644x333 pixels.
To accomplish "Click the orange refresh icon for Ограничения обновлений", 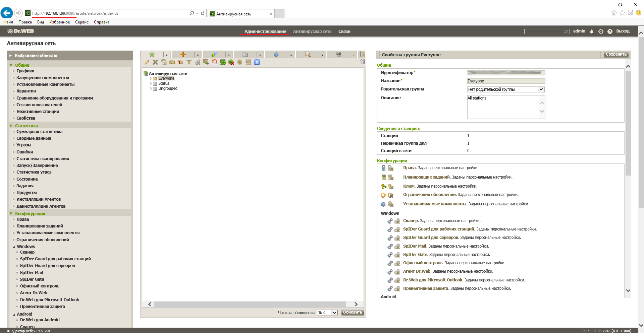I will click(383, 195).
